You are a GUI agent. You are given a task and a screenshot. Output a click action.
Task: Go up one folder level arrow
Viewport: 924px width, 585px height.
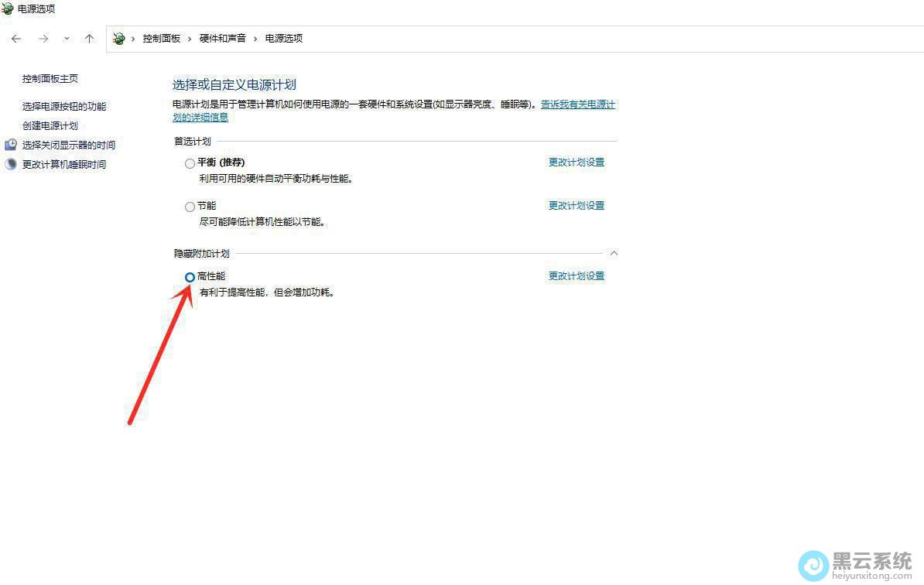[89, 39]
